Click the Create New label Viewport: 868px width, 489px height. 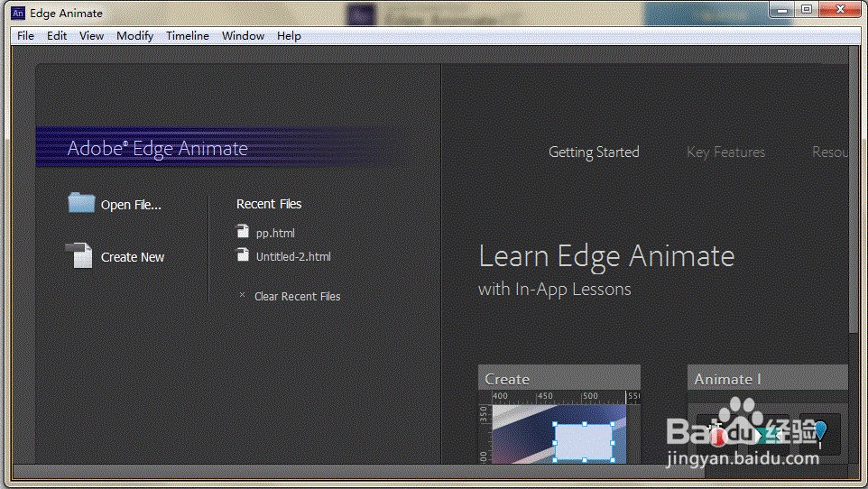click(x=133, y=257)
